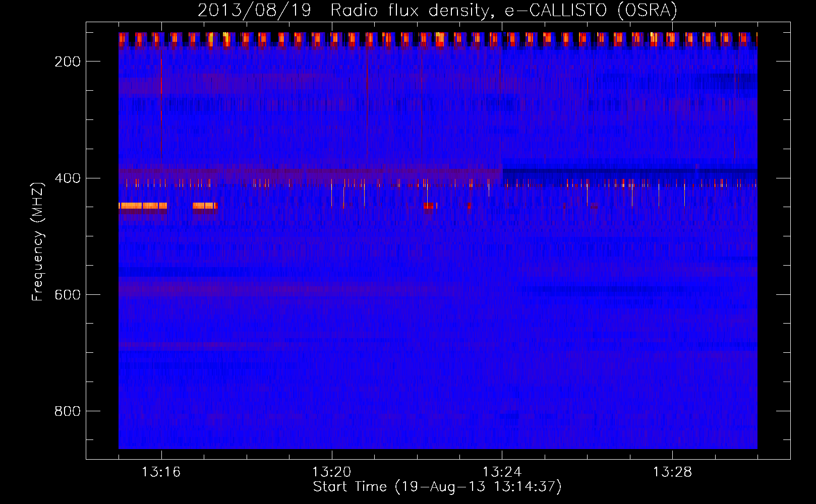The image size is (816, 504).
Task: Click the plot title text '2013/08/19 Radio flux density, e-CALLISTO (OSRA)'
Action: pyautogui.click(x=437, y=10)
